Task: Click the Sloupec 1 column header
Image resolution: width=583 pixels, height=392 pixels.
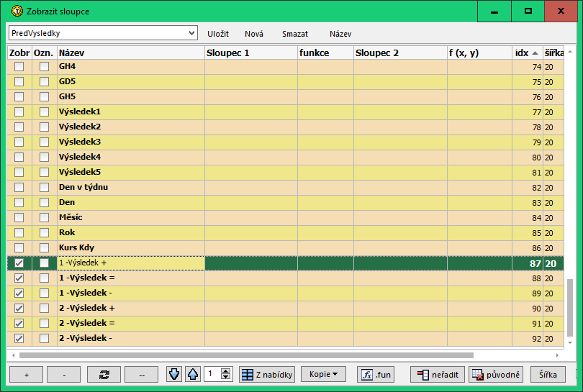Action: [x=251, y=53]
